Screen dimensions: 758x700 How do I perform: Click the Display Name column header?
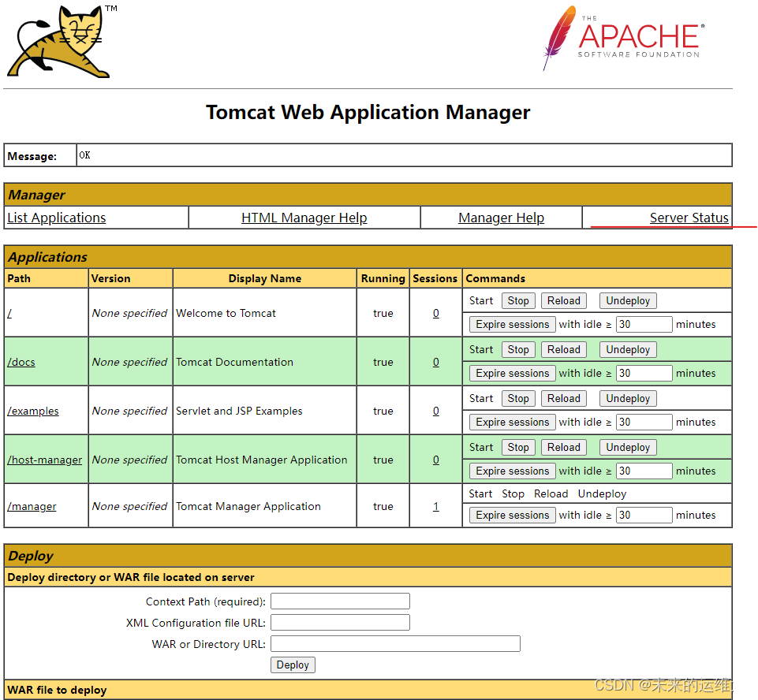tap(265, 279)
